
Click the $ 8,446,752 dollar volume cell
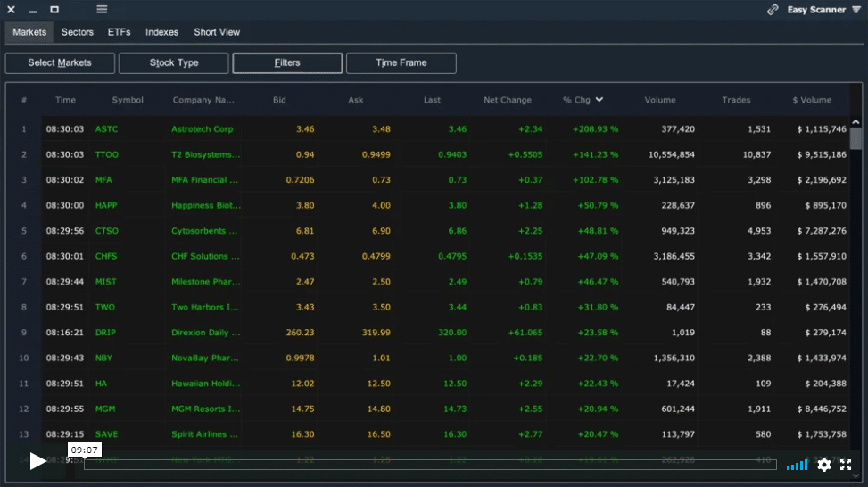point(822,409)
